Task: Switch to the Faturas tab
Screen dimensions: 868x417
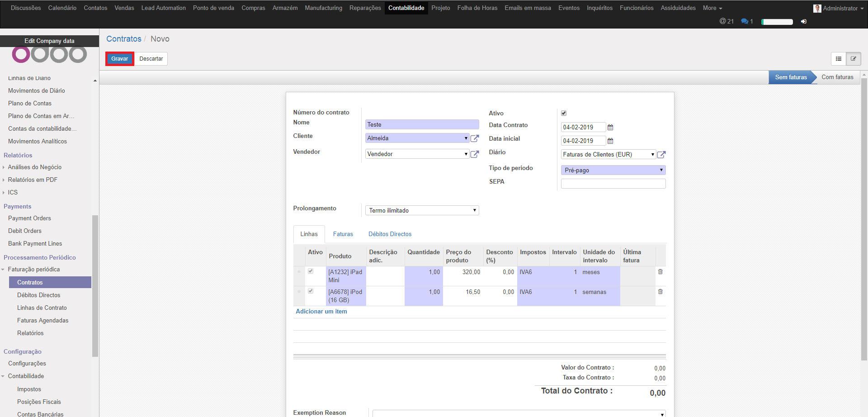Action: tap(343, 234)
